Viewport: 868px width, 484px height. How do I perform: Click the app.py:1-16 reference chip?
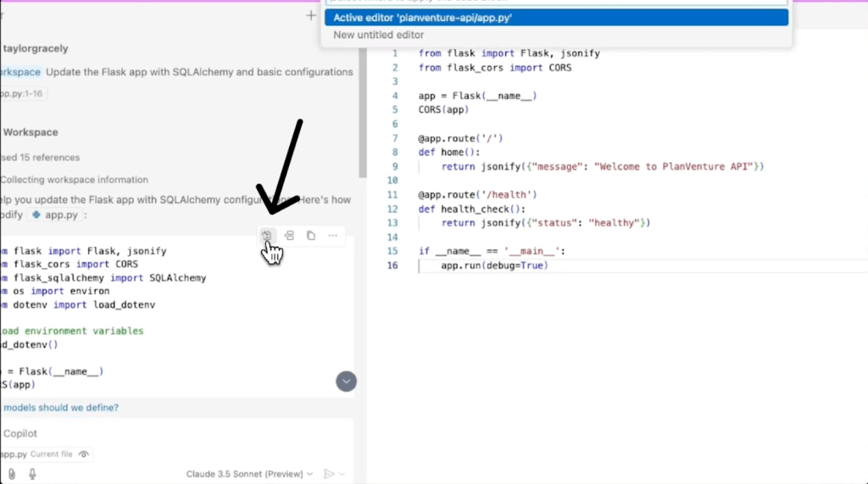pos(21,93)
